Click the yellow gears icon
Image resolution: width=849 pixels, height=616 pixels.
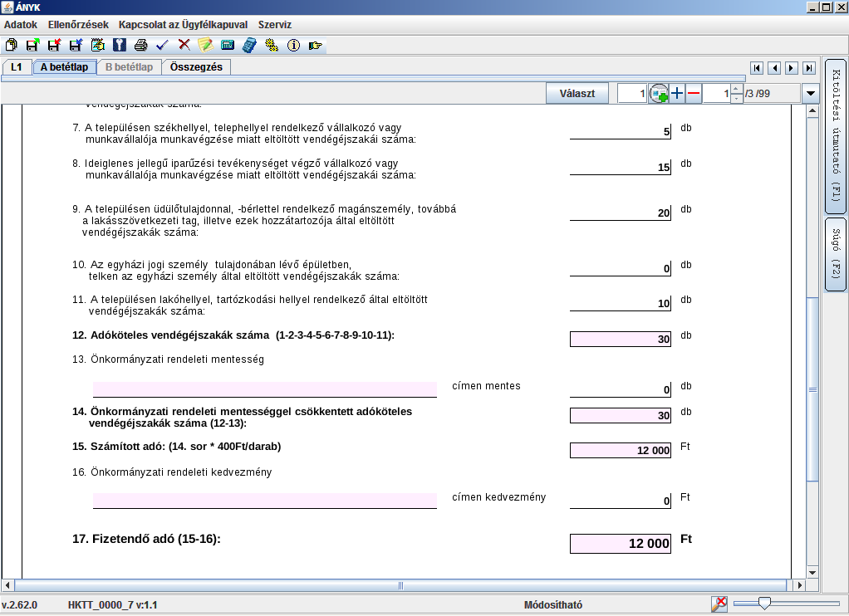(272, 45)
